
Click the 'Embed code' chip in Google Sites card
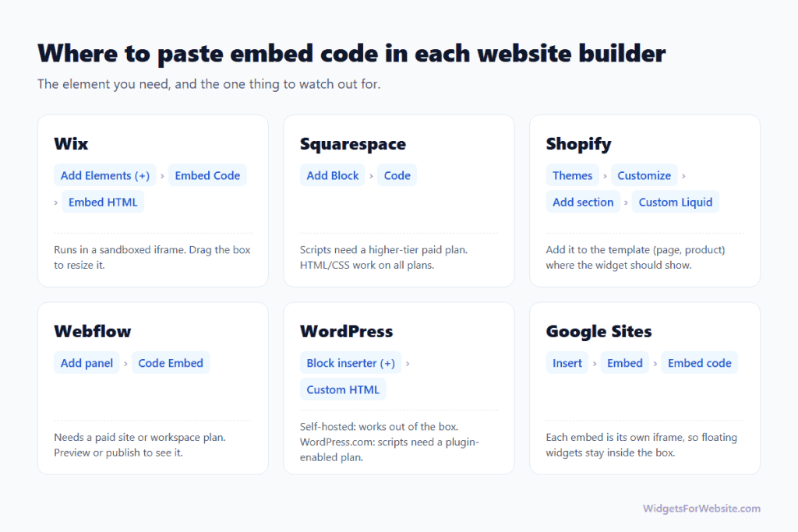pos(699,363)
